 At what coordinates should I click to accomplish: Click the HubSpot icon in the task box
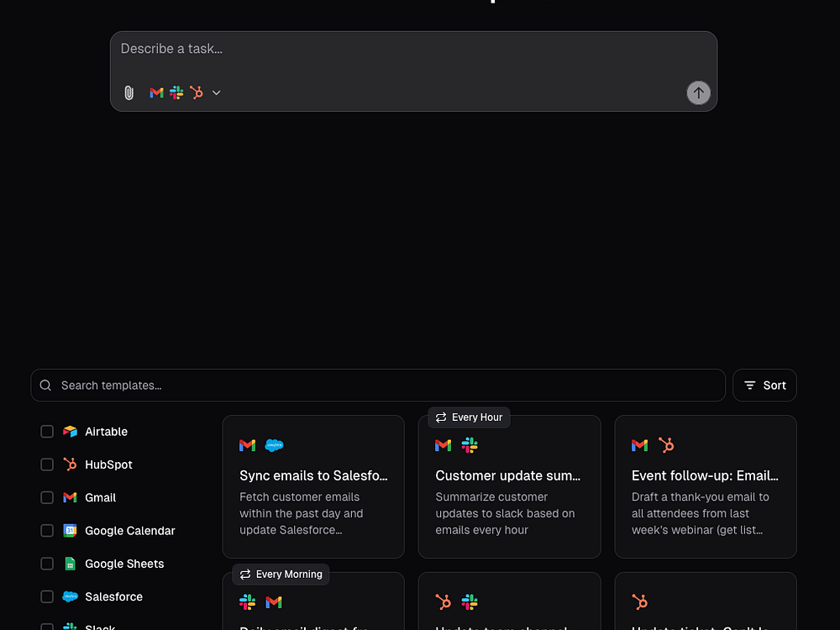point(196,92)
